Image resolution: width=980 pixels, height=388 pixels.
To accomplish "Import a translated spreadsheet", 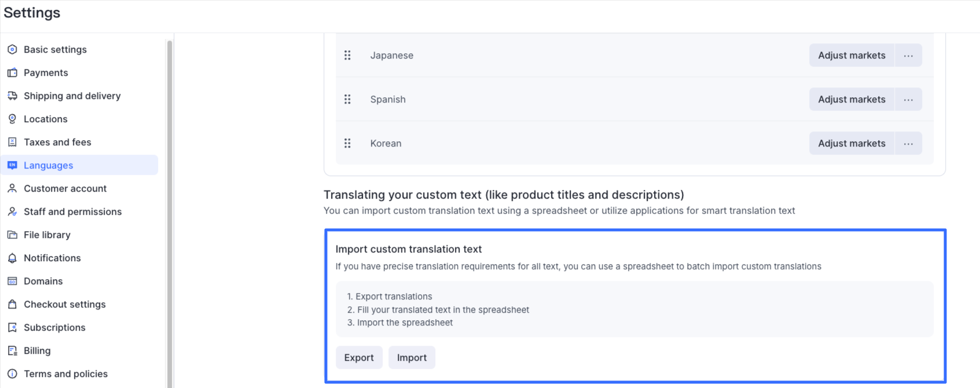I will click(412, 358).
